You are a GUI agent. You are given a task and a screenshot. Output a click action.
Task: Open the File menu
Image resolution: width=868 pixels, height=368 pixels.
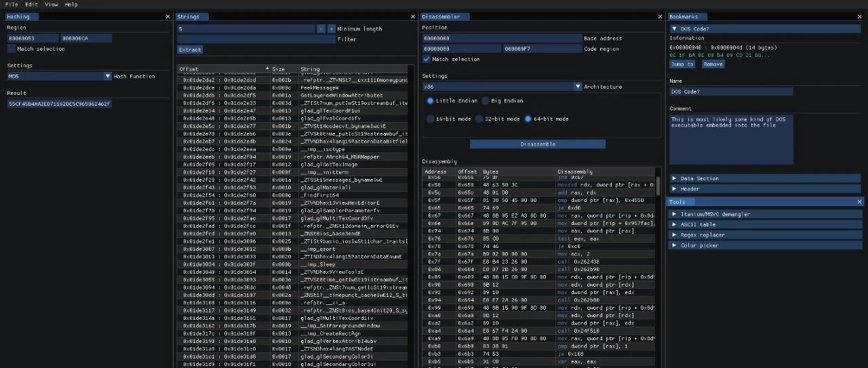(x=12, y=4)
